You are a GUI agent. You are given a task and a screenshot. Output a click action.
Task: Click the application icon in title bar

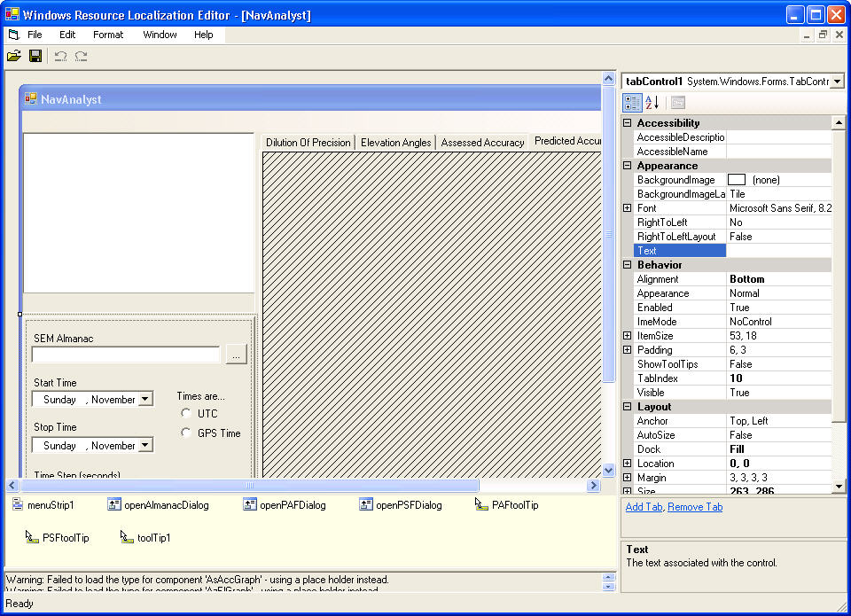point(12,15)
